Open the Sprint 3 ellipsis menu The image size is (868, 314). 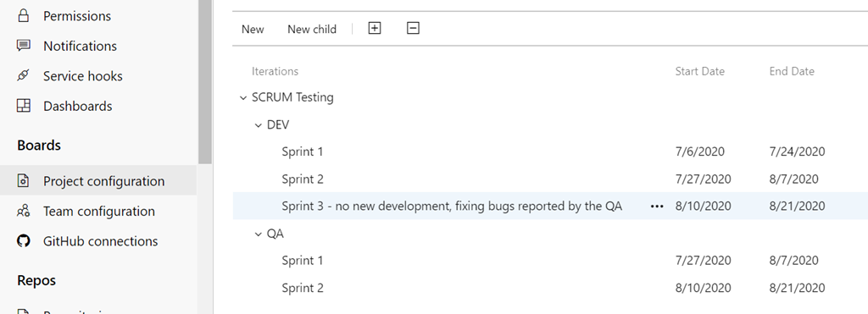[x=657, y=207]
